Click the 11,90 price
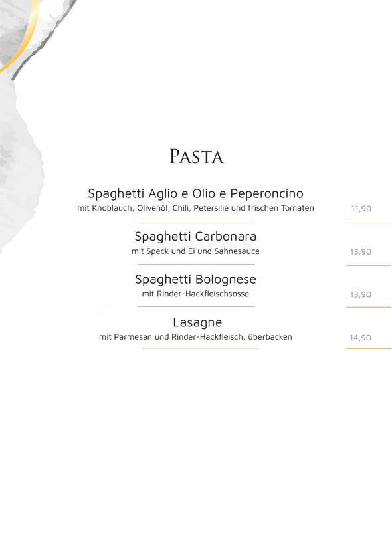The image size is (392, 555). [361, 209]
